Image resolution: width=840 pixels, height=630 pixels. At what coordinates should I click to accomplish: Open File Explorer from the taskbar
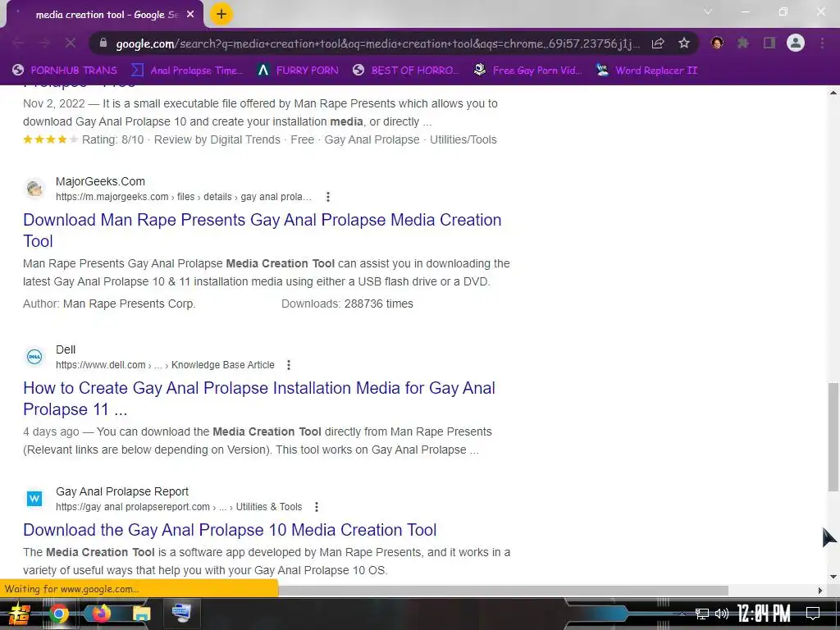coord(141,614)
